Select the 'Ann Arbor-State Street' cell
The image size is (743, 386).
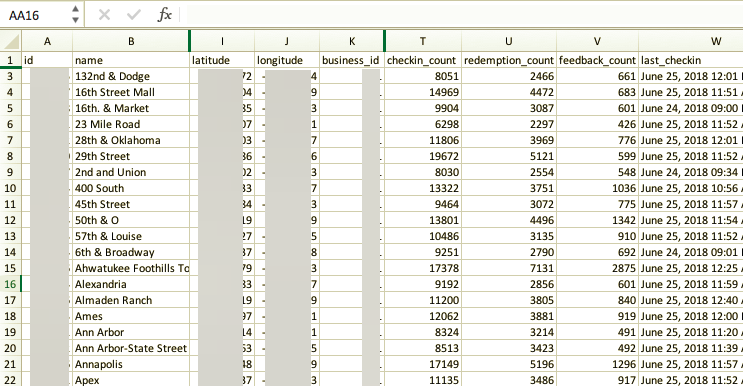pyautogui.click(x=131, y=348)
